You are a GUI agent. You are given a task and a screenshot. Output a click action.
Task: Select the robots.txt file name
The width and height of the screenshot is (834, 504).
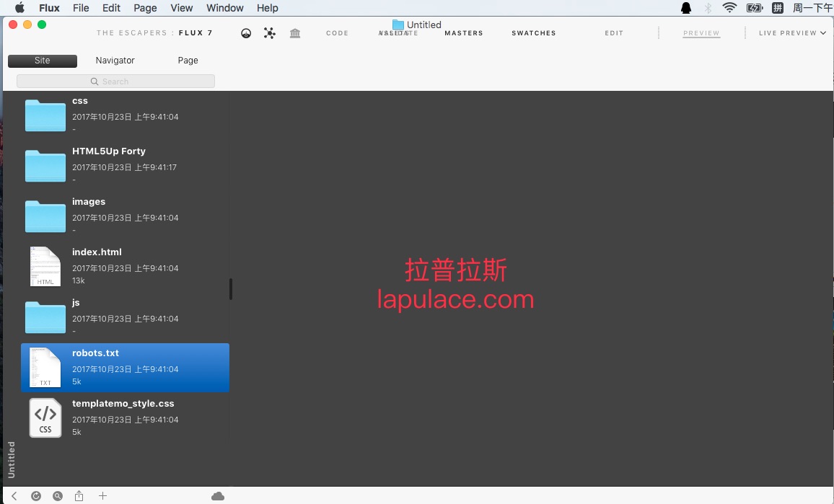(95, 353)
